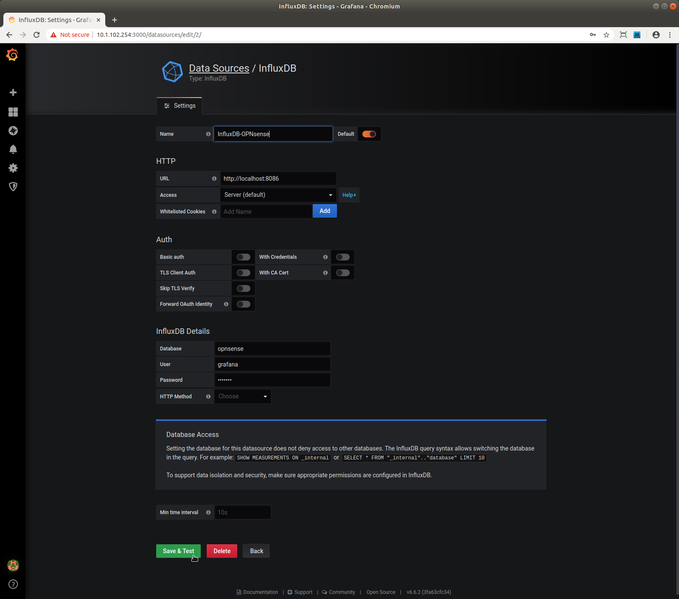Click the Not secure site warning
Viewport: 679px width, 599px height.
point(70,35)
